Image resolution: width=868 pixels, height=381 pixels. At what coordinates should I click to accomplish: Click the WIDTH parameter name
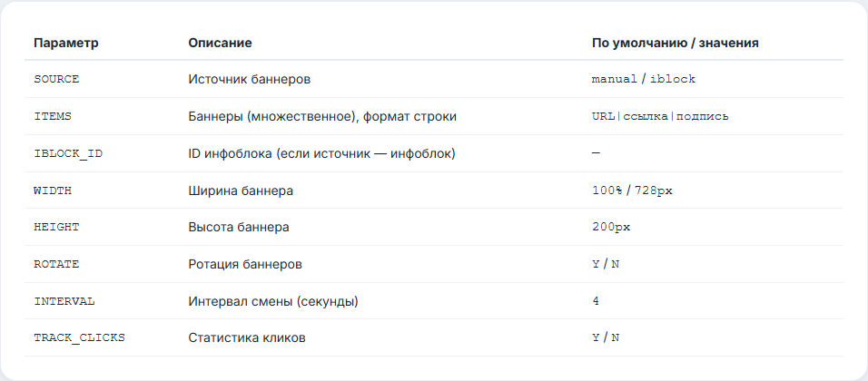(x=53, y=190)
